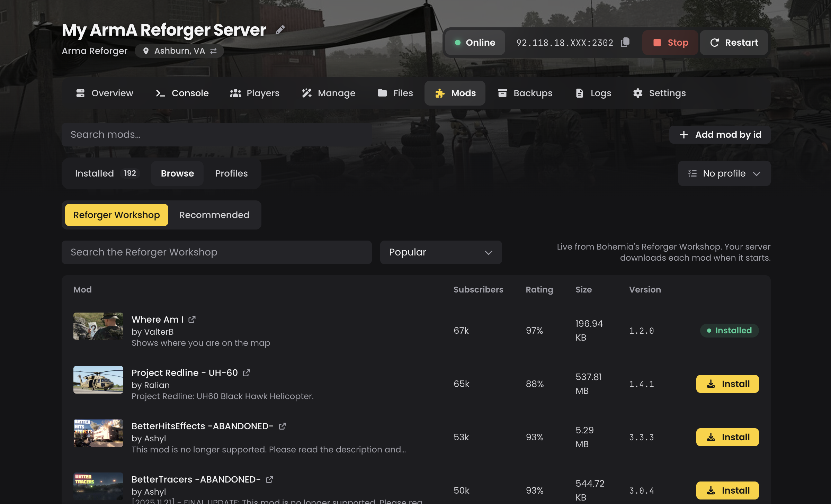The image size is (831, 504).
Task: Copy the server IP address icon
Action: (625, 43)
